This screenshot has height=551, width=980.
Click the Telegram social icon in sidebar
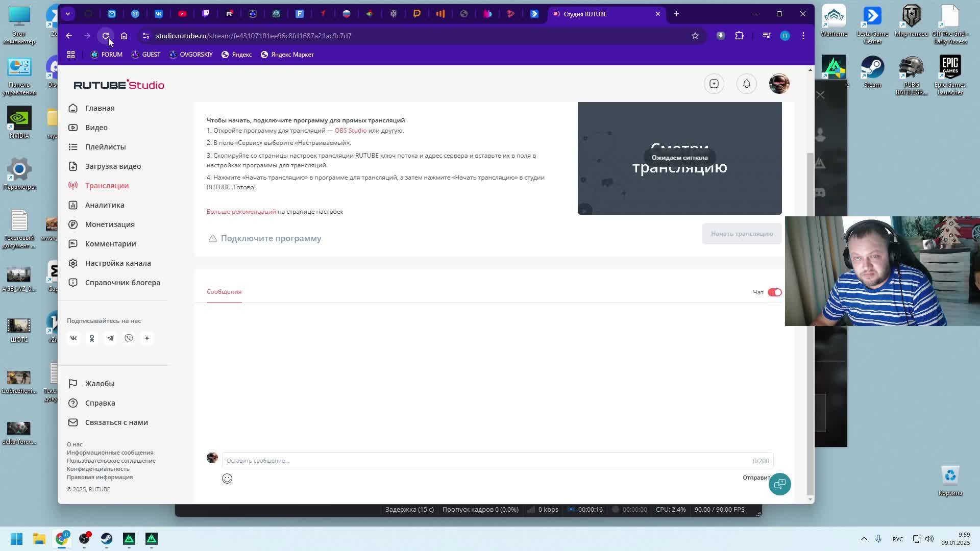point(110,338)
